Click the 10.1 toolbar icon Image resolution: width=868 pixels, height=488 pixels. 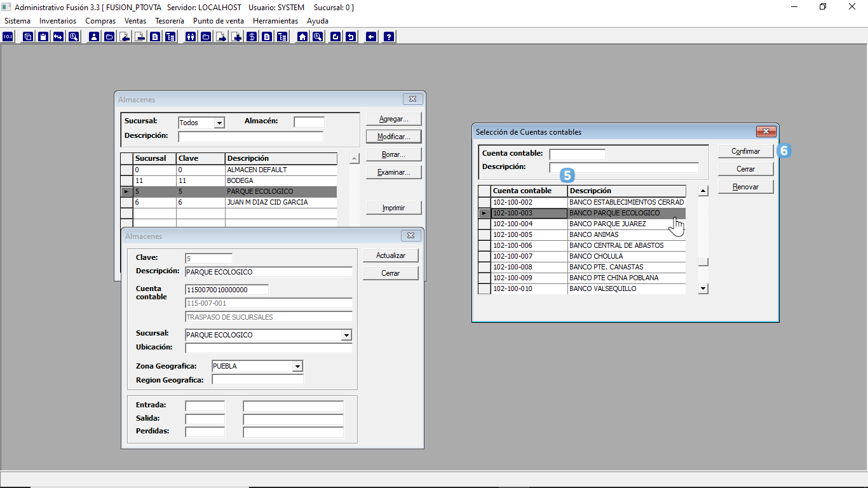tap(8, 37)
